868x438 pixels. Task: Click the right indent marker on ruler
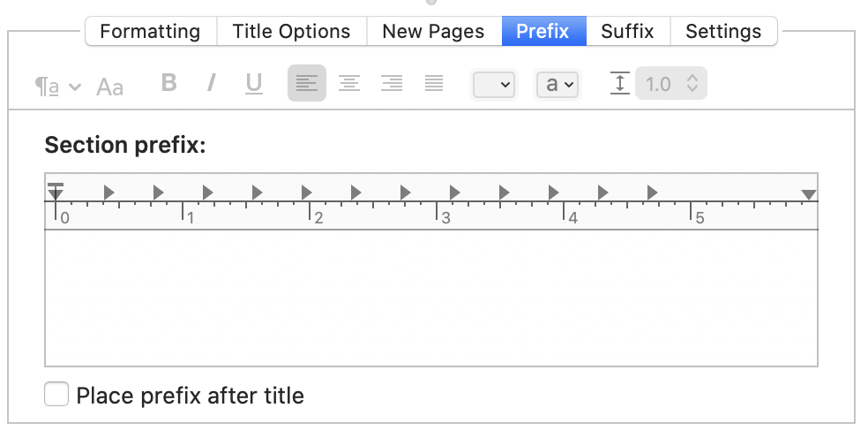point(809,194)
